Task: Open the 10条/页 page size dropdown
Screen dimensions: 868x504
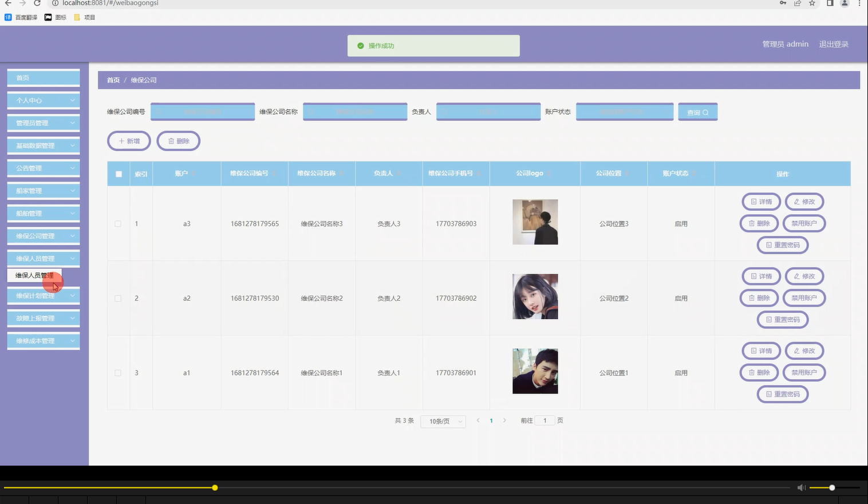Action: [x=443, y=421]
